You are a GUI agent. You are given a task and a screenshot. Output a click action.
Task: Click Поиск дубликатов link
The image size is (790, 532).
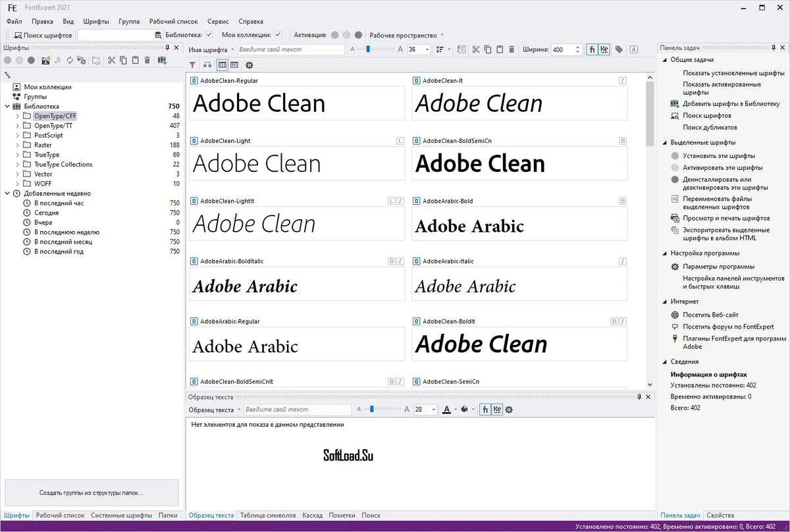point(710,127)
